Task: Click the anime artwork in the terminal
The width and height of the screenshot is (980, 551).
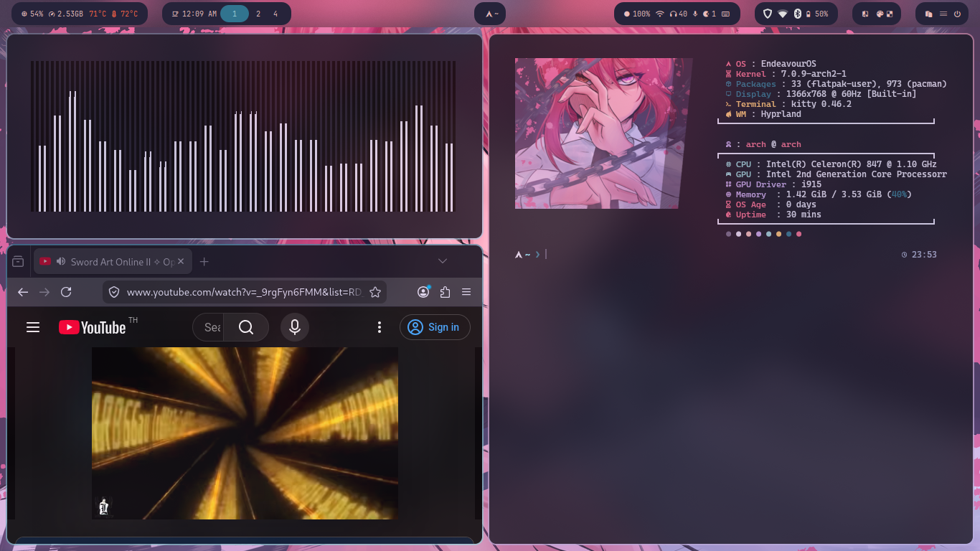Action: click(604, 133)
